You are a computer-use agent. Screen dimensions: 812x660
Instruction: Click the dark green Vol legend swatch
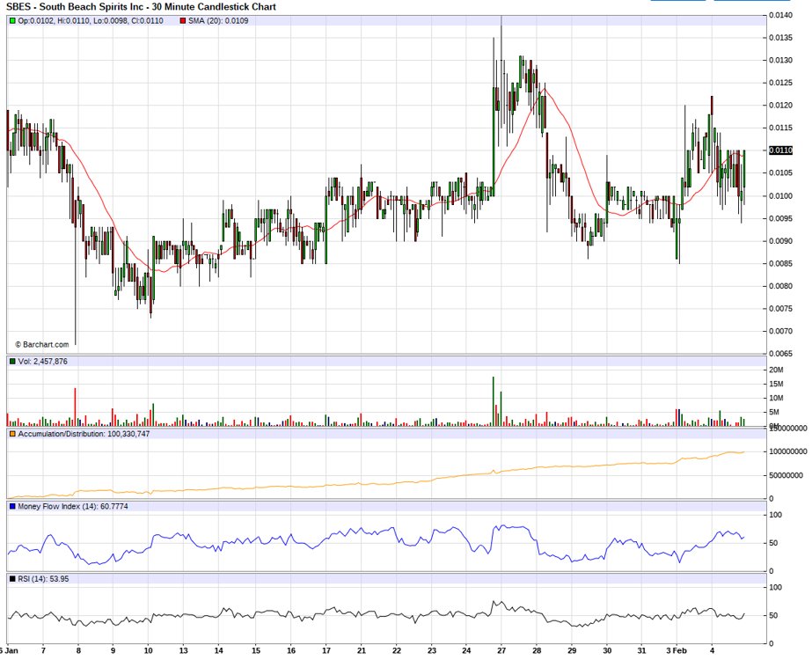pyautogui.click(x=12, y=362)
